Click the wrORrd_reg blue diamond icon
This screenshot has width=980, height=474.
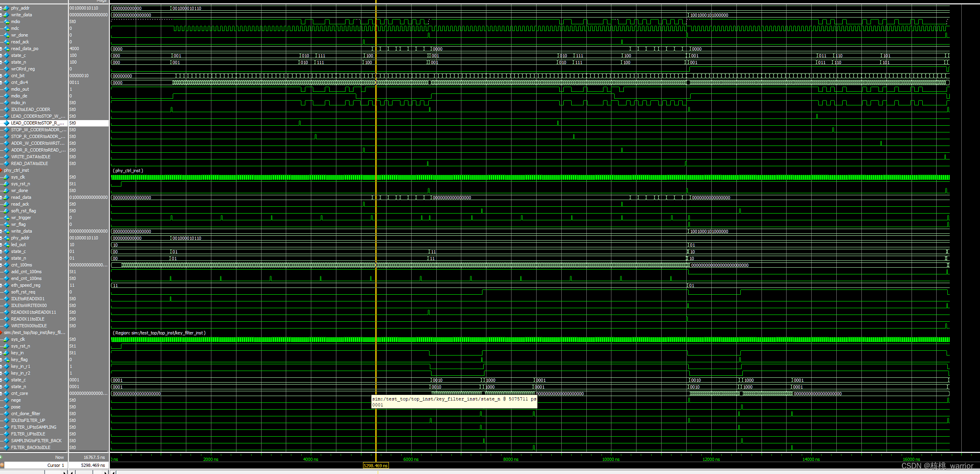point(7,69)
